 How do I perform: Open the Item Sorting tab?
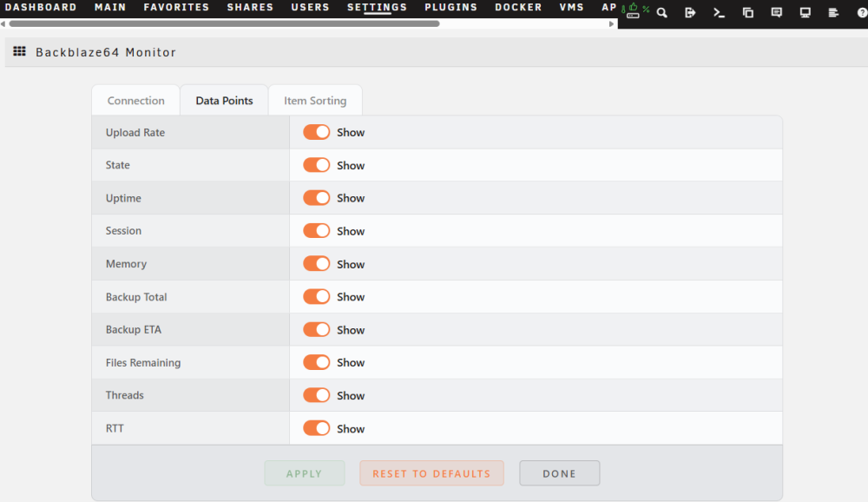point(315,100)
